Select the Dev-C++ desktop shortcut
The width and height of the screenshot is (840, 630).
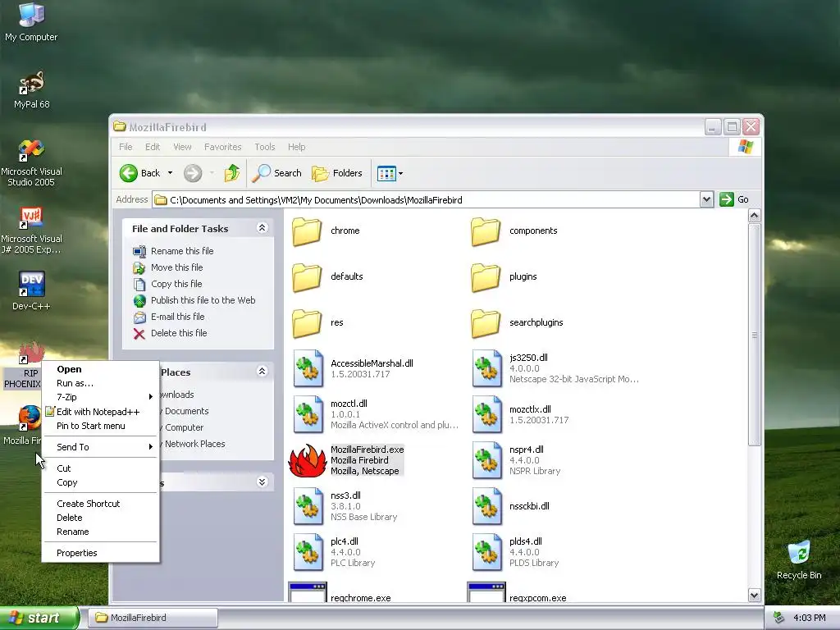pyautogui.click(x=31, y=290)
